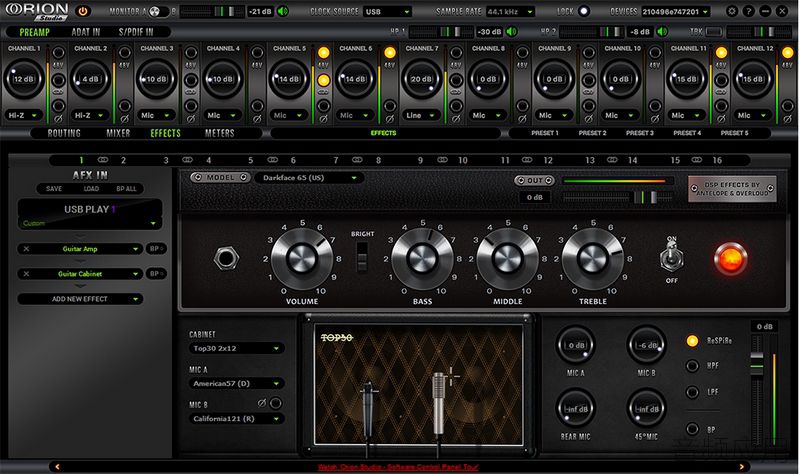Toggle the BRIGHT switch on amp

click(x=362, y=257)
